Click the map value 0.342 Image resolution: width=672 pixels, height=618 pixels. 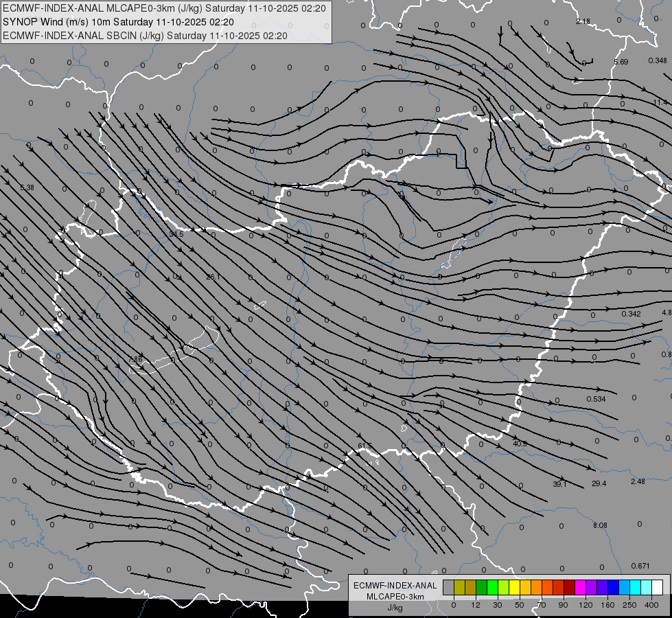tap(632, 314)
